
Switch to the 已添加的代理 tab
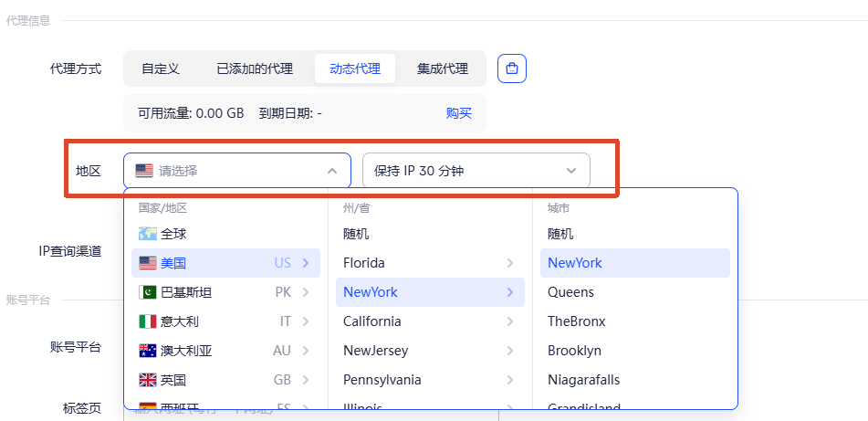click(x=255, y=68)
